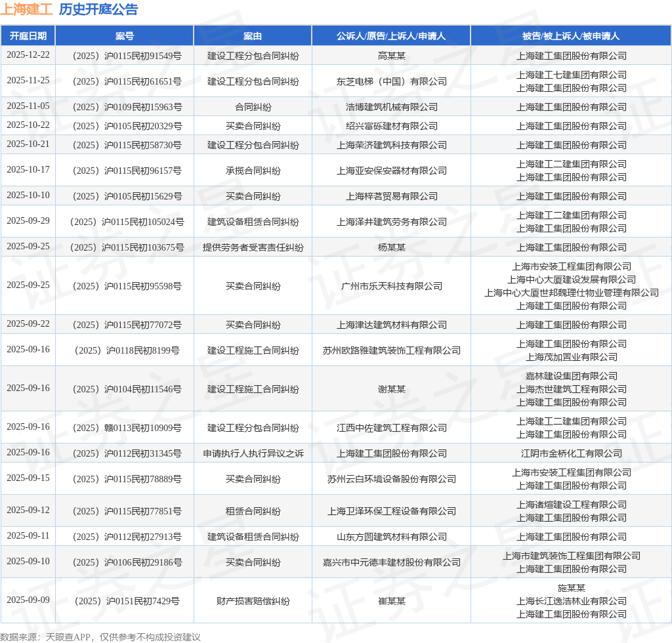Click defendant 江阴市金桥化工有限公司

coord(572,453)
